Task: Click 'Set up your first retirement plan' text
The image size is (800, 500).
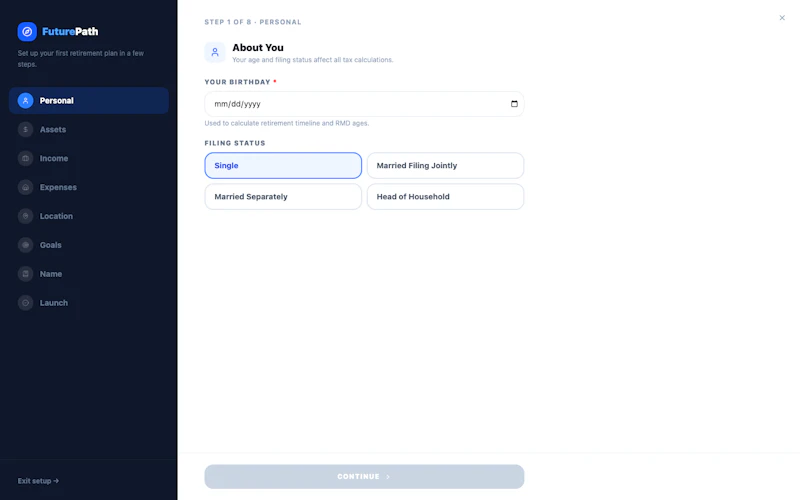Action: (x=81, y=59)
